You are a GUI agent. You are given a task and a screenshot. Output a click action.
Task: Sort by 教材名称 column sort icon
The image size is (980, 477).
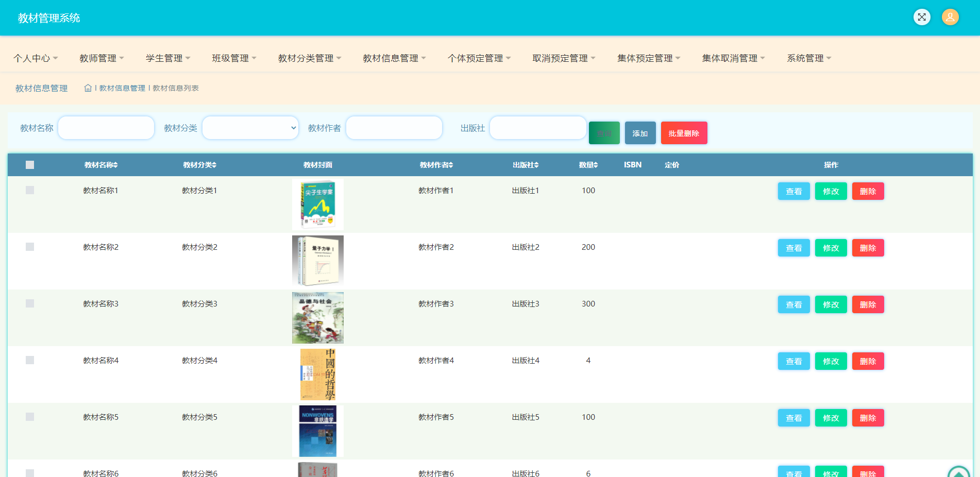116,165
